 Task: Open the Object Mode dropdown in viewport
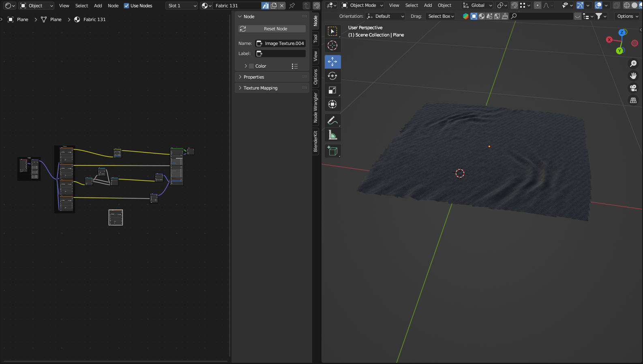[x=362, y=5]
